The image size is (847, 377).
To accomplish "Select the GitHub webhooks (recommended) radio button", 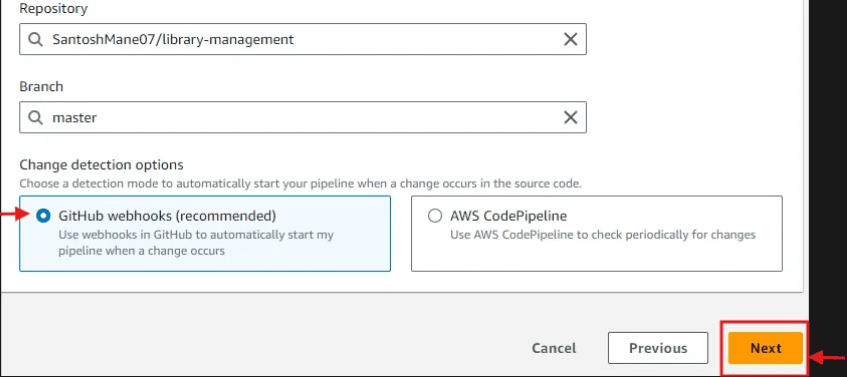I will click(x=43, y=216).
